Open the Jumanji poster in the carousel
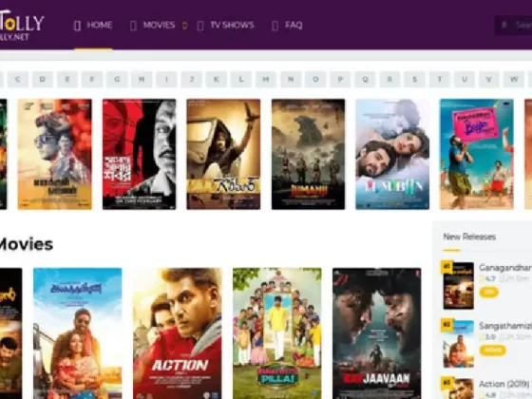 point(308,154)
